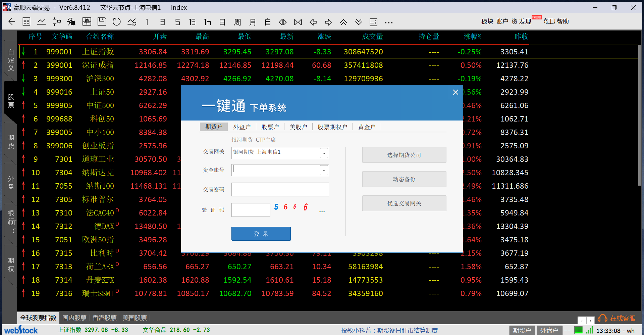The height and width of the screenshot is (335, 644).
Task: Click the back navigation arrow icon
Action: pyautogui.click(x=12, y=22)
